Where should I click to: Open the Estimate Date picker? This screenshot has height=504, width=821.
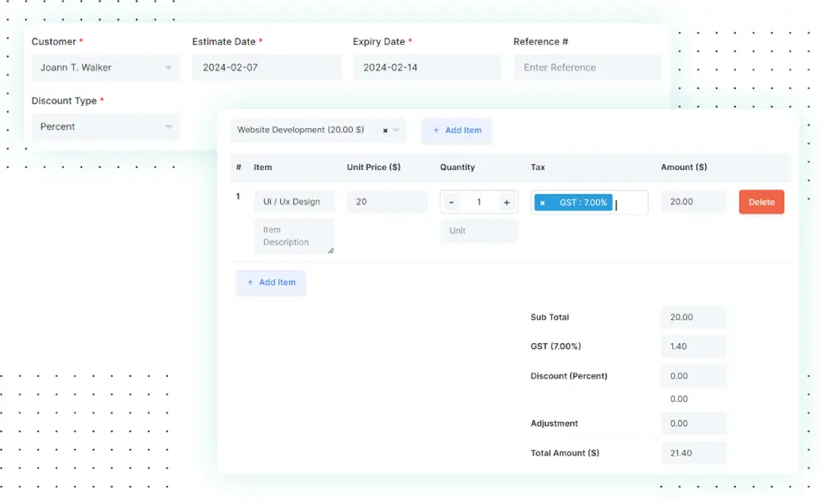(266, 67)
